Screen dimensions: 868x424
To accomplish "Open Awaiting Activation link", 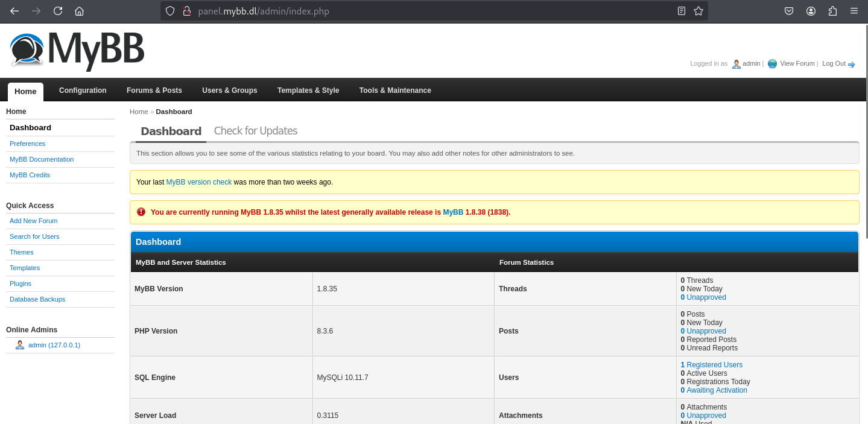I will 714,390.
